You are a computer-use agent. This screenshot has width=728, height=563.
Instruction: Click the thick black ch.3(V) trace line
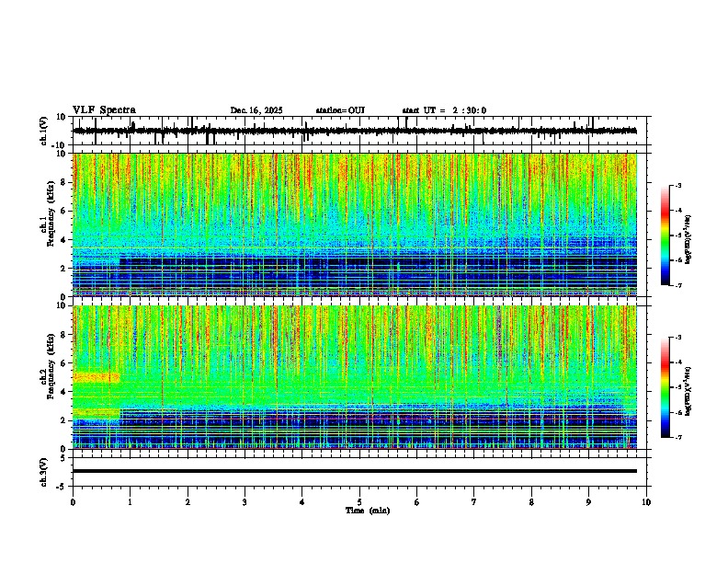[x=355, y=471]
